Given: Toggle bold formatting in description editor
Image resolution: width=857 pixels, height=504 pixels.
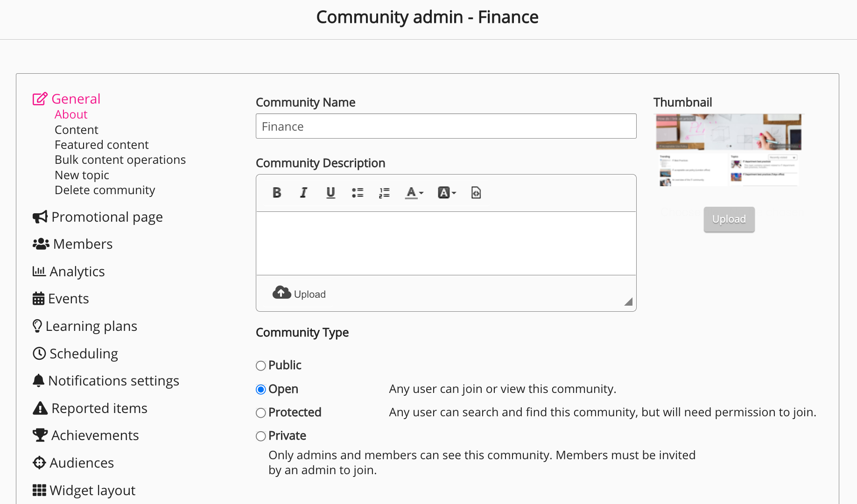Looking at the screenshot, I should pyautogui.click(x=277, y=193).
